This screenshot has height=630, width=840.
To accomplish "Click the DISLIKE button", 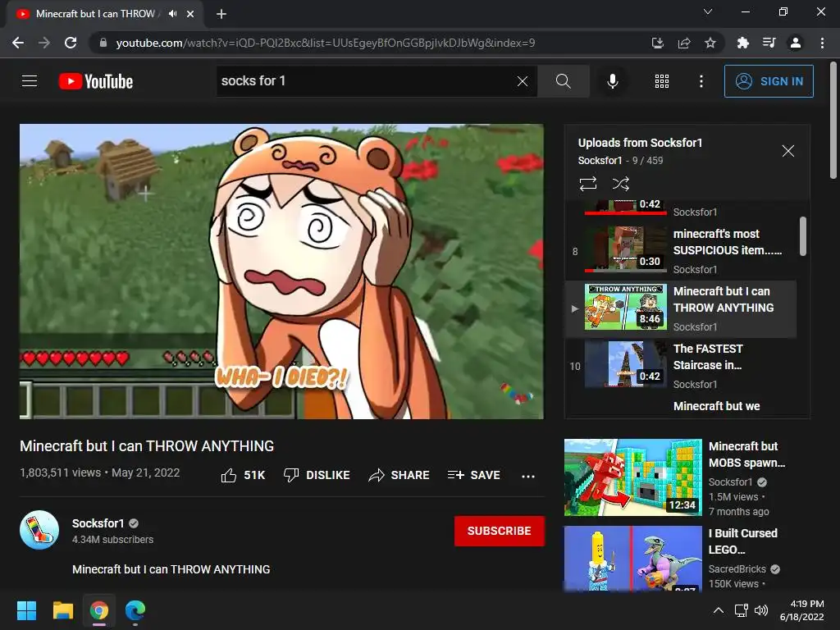I will click(x=317, y=475).
